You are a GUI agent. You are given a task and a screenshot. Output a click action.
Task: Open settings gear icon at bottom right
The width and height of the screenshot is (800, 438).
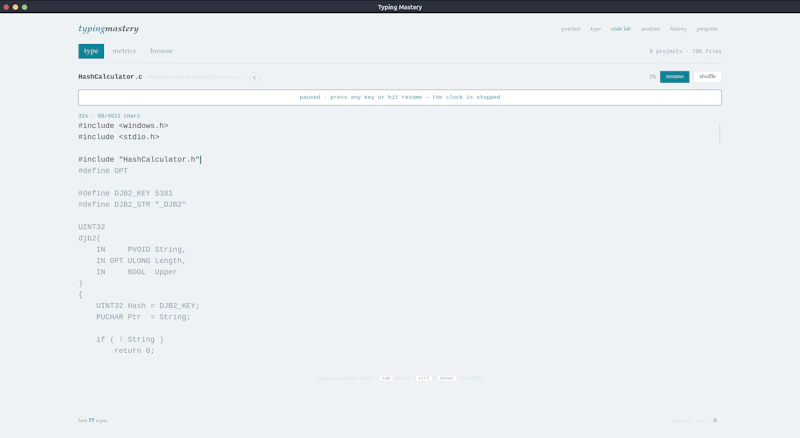[x=715, y=420]
